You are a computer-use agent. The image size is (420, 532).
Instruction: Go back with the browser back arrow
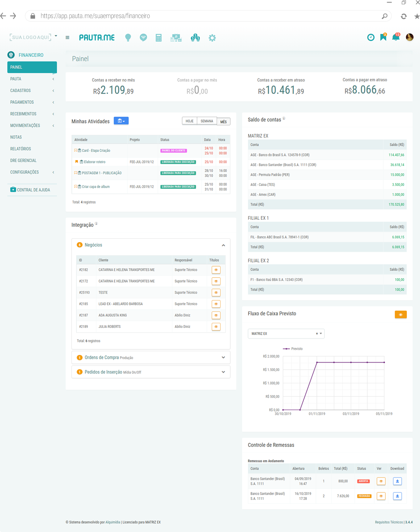[3, 16]
